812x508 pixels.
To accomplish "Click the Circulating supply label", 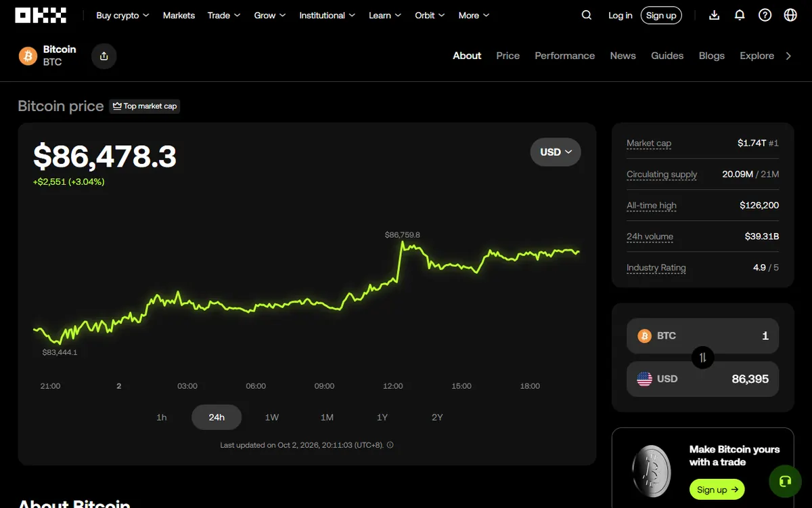I will click(x=662, y=174).
